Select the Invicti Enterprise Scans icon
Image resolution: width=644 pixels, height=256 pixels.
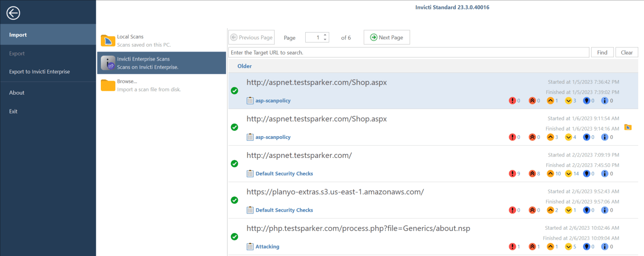(108, 63)
